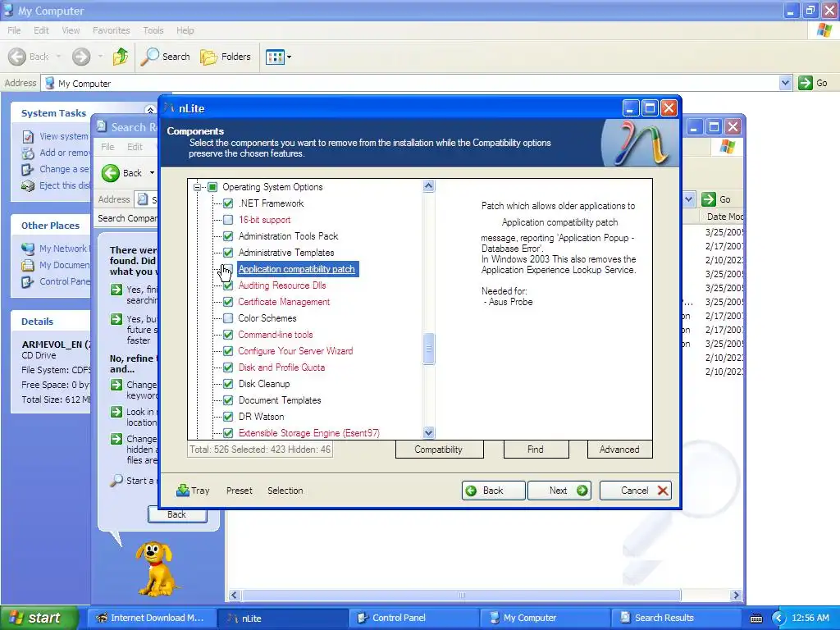Image resolution: width=840 pixels, height=630 pixels.
Task: Open the File menu in My Computer
Action: (14, 30)
